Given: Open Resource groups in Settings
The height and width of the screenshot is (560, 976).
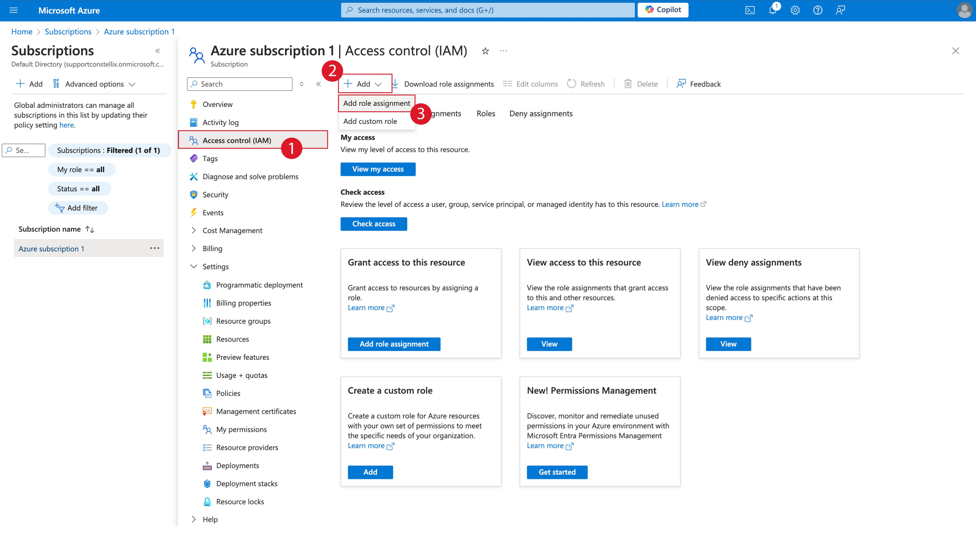Looking at the screenshot, I should [x=243, y=321].
